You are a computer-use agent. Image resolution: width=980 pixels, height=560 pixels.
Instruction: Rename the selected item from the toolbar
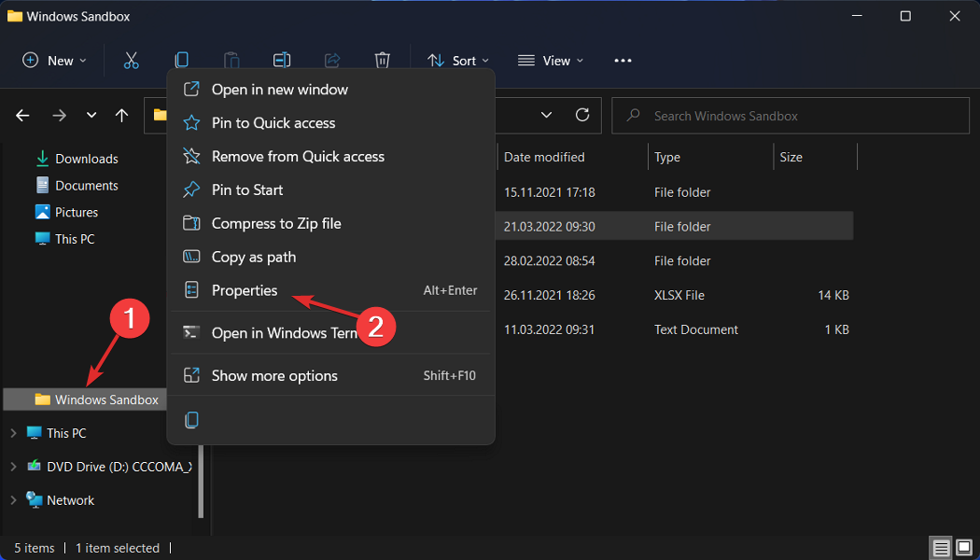(x=282, y=60)
